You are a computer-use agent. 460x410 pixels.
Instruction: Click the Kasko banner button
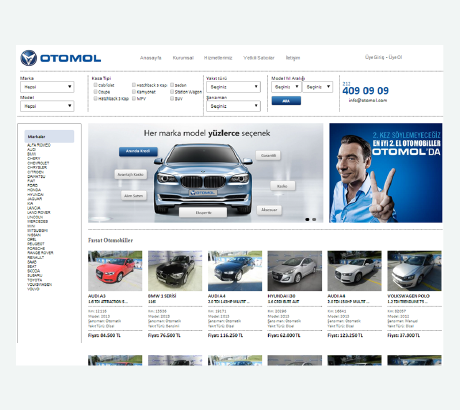tap(282, 186)
